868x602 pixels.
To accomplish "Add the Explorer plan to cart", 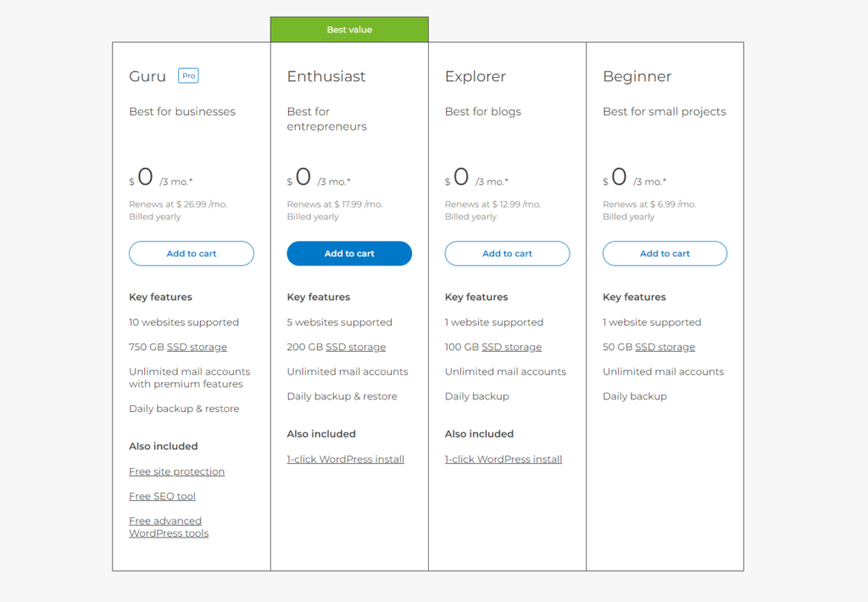I will point(507,254).
